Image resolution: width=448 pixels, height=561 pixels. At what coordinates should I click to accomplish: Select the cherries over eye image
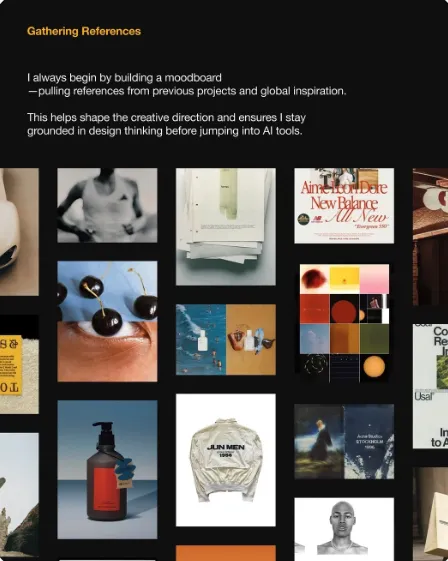tap(107, 321)
